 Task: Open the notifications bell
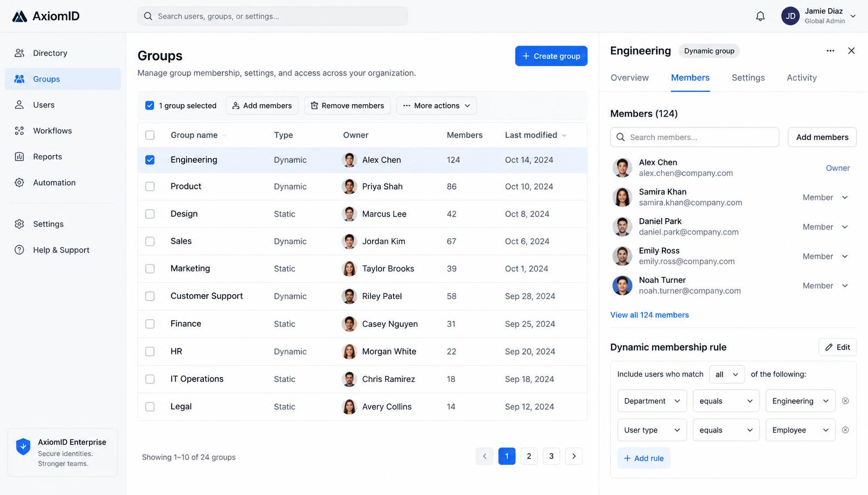coord(760,16)
